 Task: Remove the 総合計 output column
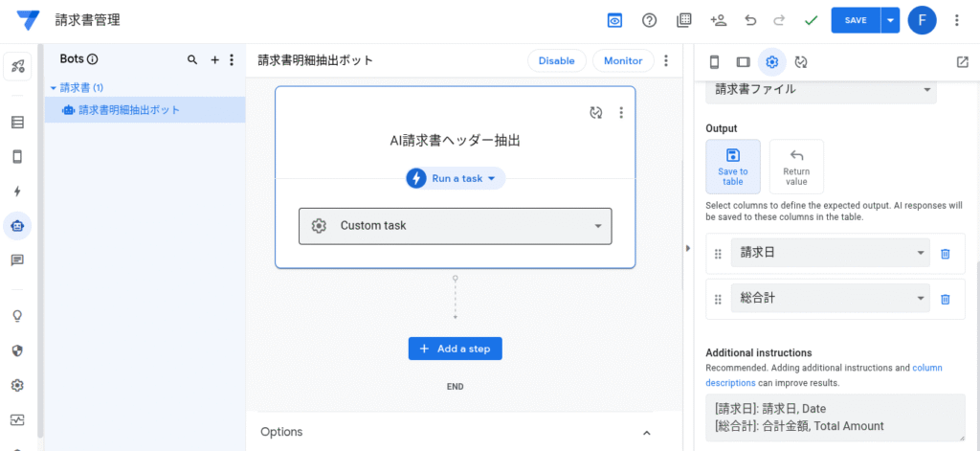(x=945, y=299)
